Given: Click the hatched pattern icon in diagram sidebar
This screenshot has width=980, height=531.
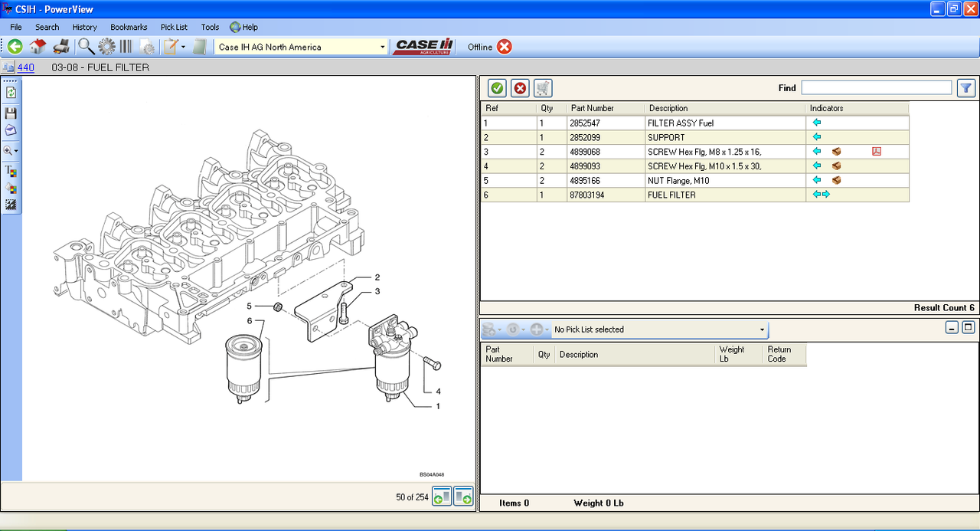Looking at the screenshot, I should [11, 205].
